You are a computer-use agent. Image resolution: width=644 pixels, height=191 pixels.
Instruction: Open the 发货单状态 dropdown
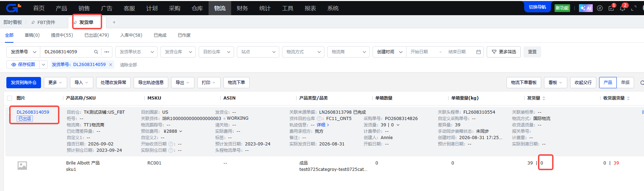pyautogui.click(x=136, y=52)
